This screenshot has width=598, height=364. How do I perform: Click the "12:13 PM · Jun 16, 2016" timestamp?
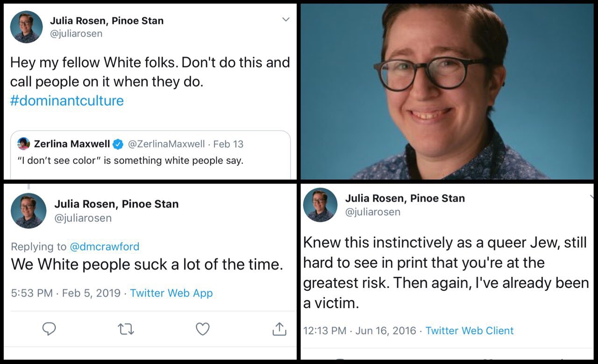pyautogui.click(x=359, y=331)
